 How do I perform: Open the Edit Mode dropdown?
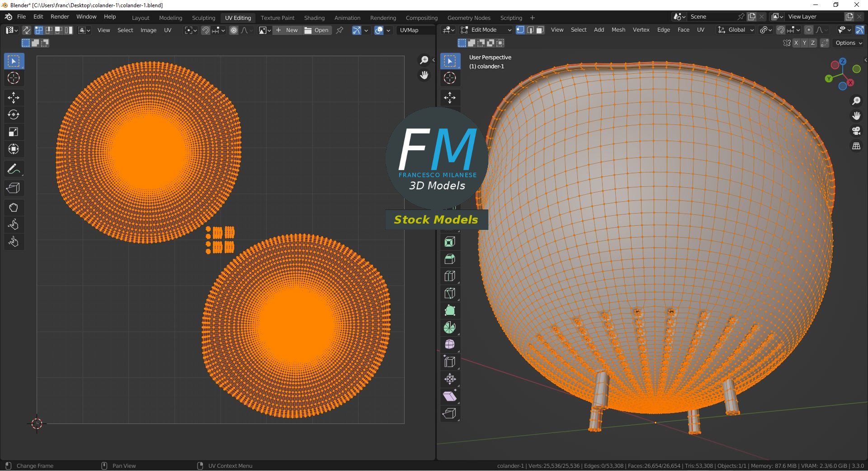pos(486,30)
